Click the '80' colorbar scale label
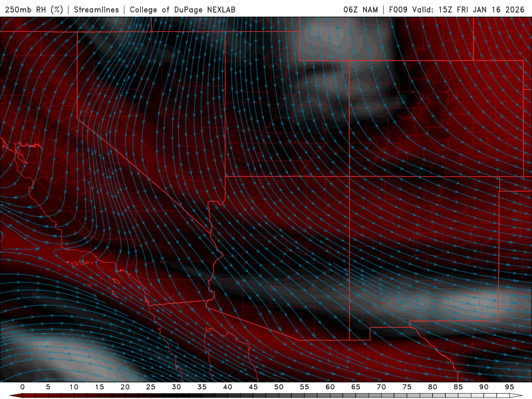This screenshot has height=399, width=532. [433, 387]
